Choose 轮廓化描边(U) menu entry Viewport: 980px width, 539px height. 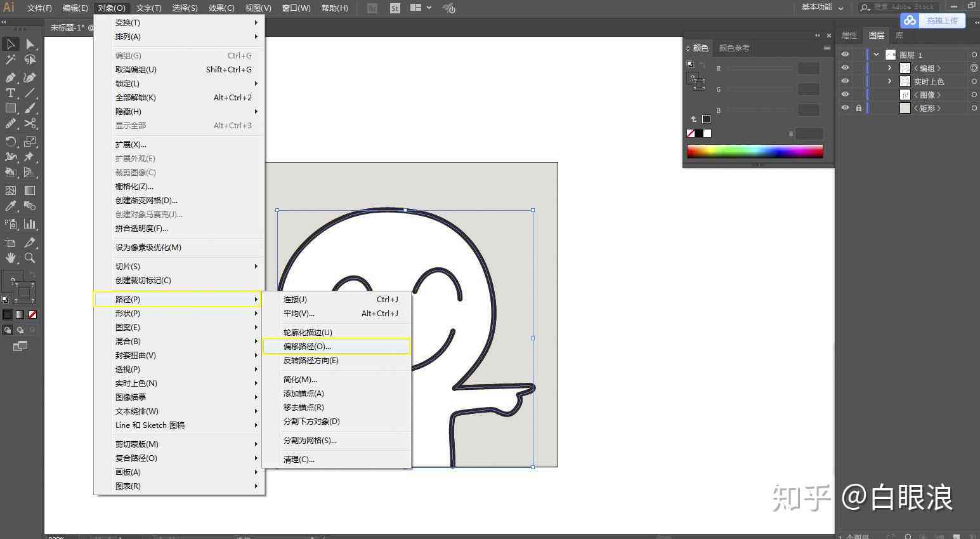pyautogui.click(x=336, y=333)
